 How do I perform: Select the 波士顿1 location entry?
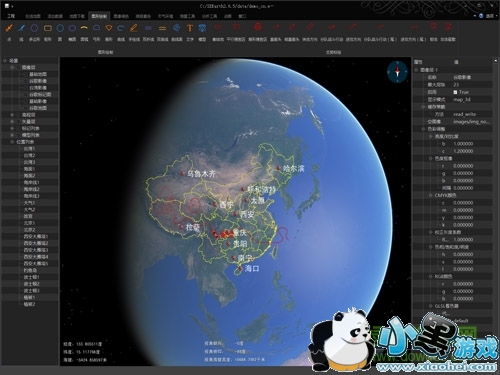tap(31, 277)
